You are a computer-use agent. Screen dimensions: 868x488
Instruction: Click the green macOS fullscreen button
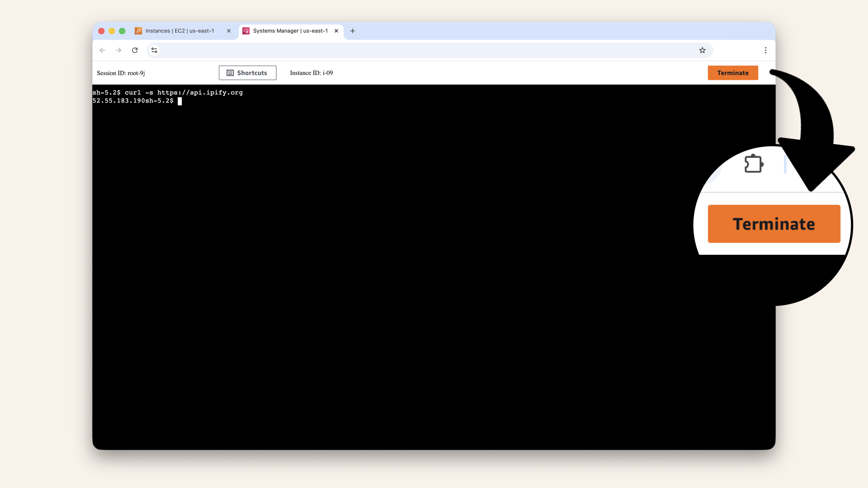pos(122,31)
